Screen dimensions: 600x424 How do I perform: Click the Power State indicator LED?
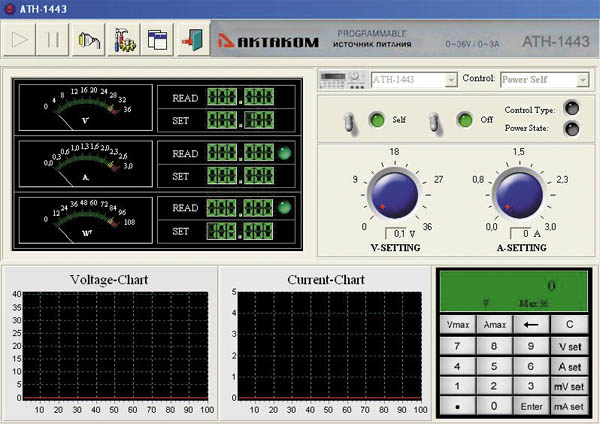pos(572,129)
